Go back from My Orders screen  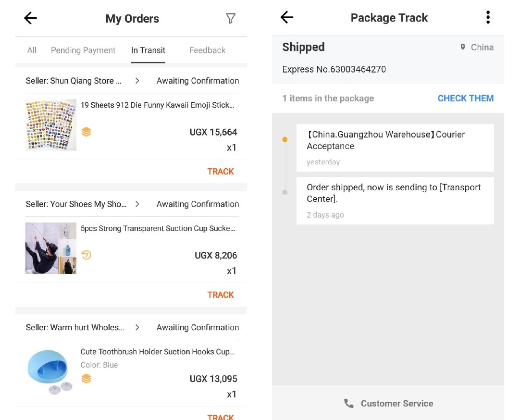pos(30,18)
